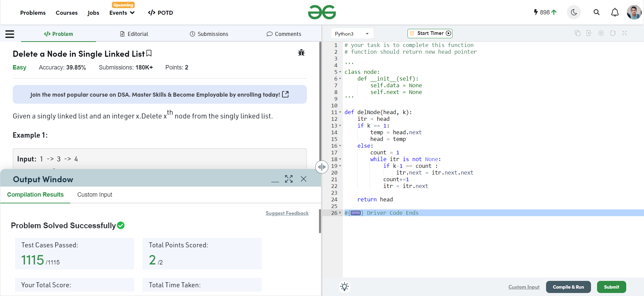The width and height of the screenshot is (644, 296).
Task: Open the Python3 language dropdown
Action: pos(352,34)
